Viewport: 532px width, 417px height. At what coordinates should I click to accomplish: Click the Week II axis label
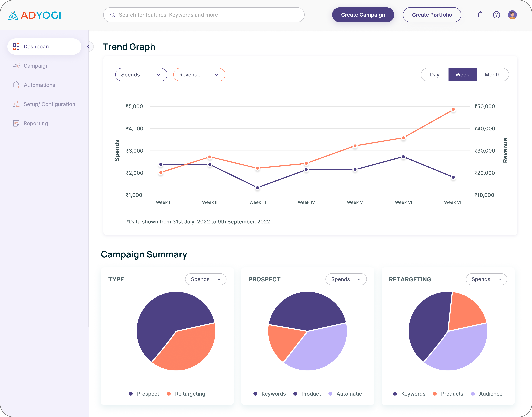tap(210, 202)
